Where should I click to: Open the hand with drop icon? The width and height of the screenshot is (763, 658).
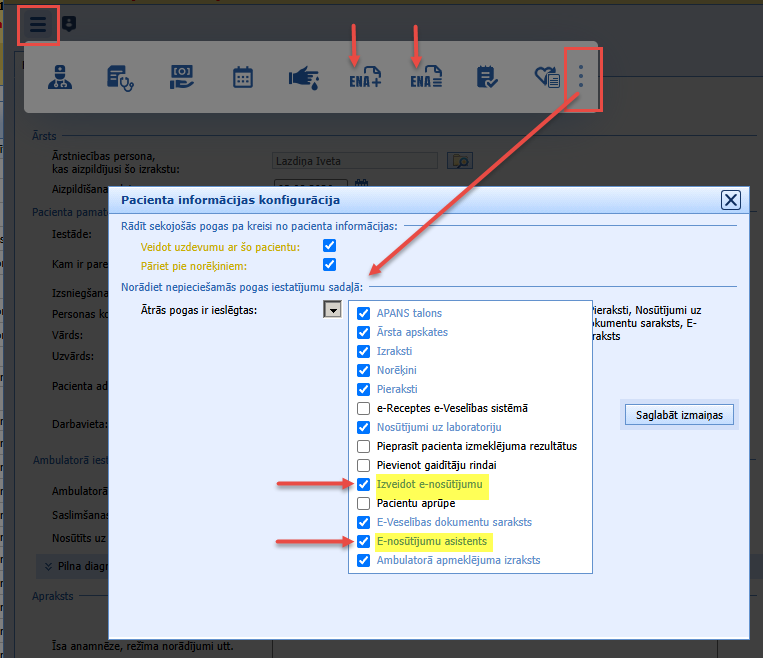tap(304, 78)
